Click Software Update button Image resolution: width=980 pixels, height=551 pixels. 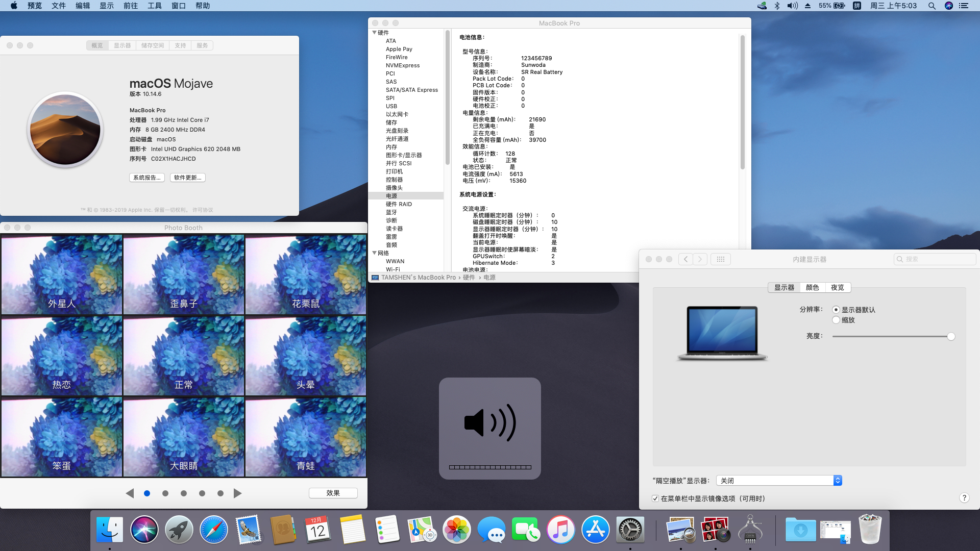188,178
